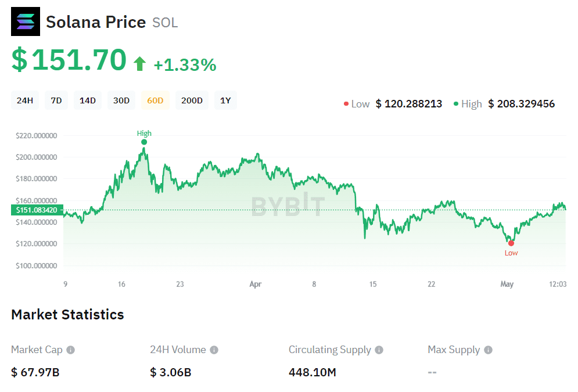Click the info icon beside 24H Volume
This screenshot has width=578, height=392.
tap(214, 350)
